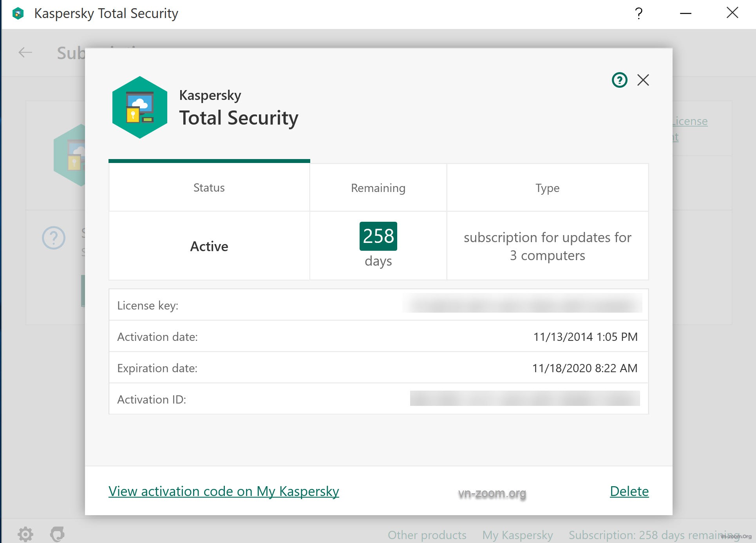
Task: Select the Remaining column header tab
Action: pos(378,188)
